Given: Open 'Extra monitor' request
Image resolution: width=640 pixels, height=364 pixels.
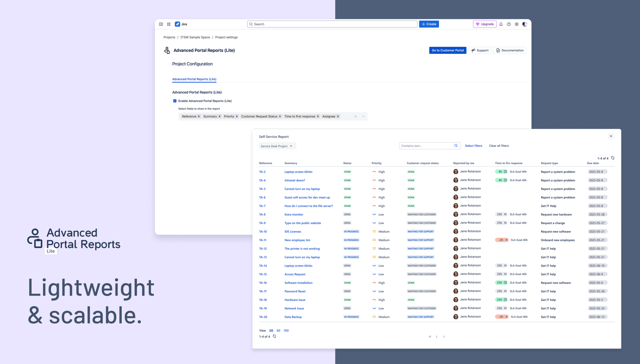Looking at the screenshot, I should point(294,214).
